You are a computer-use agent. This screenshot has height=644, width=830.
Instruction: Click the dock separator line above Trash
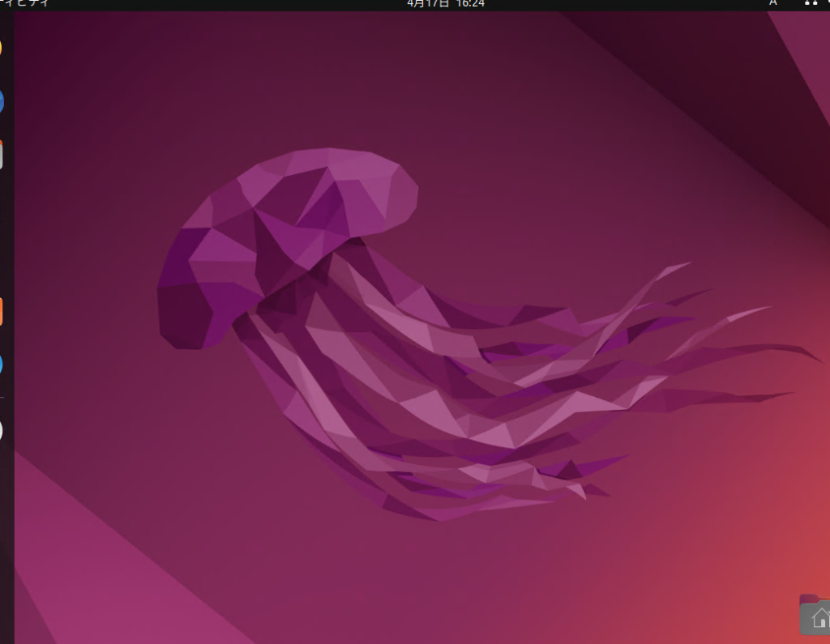[x=2, y=398]
